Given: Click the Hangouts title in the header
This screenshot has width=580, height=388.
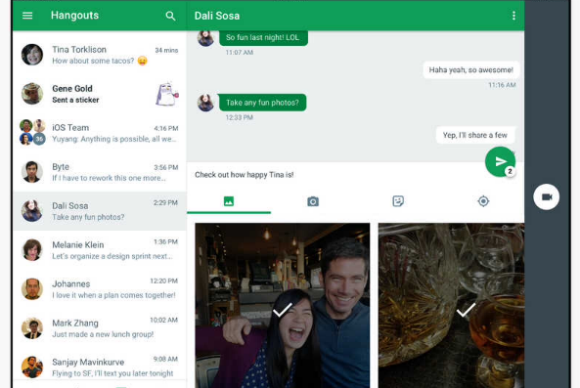Looking at the screenshot, I should pyautogui.click(x=75, y=16).
